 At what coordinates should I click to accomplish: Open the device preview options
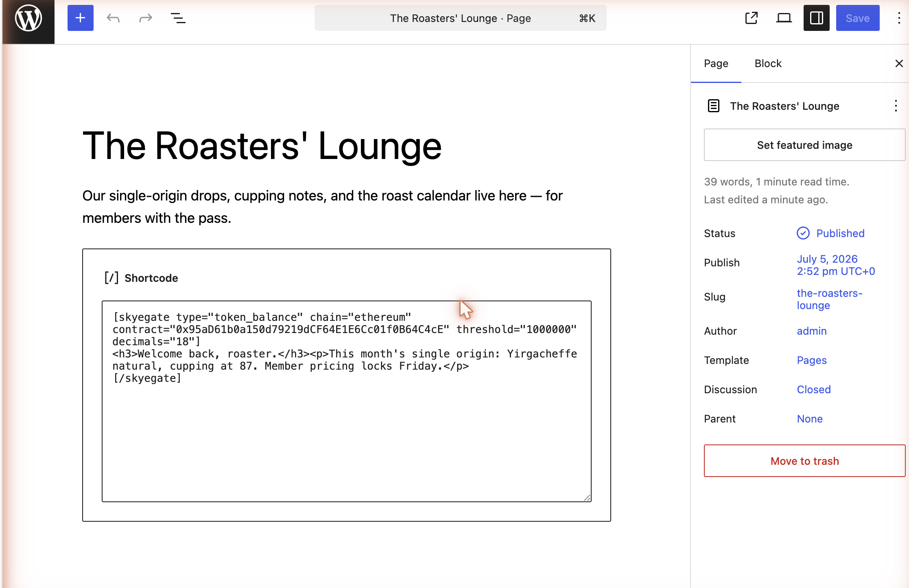pyautogui.click(x=784, y=18)
